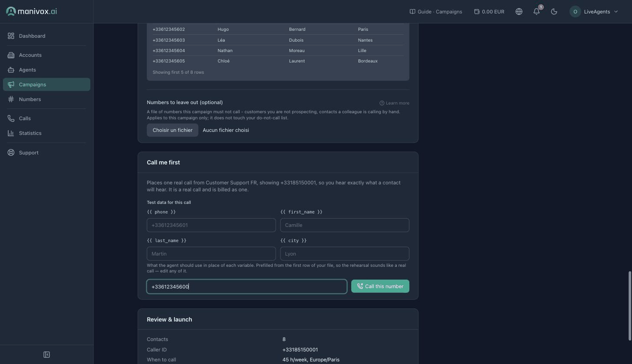Click table cell Bordeaux
The image size is (632, 364).
click(368, 61)
